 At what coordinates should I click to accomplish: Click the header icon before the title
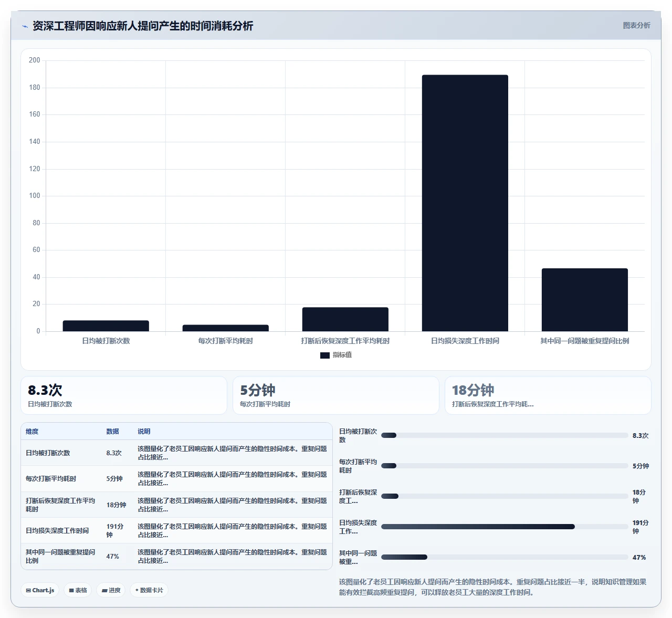[x=25, y=26]
